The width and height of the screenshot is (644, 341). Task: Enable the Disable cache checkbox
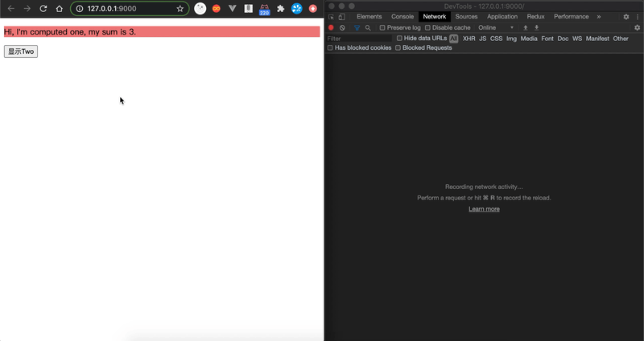point(427,27)
